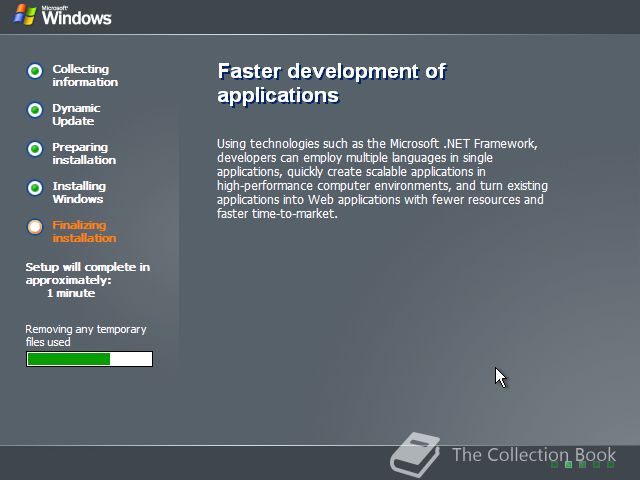
Task: Click the 'Dynamic Update' label
Action: pyautogui.click(x=76, y=115)
